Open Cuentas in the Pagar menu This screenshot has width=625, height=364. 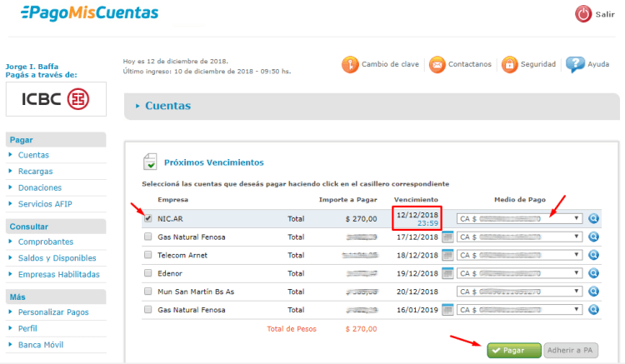33,155
